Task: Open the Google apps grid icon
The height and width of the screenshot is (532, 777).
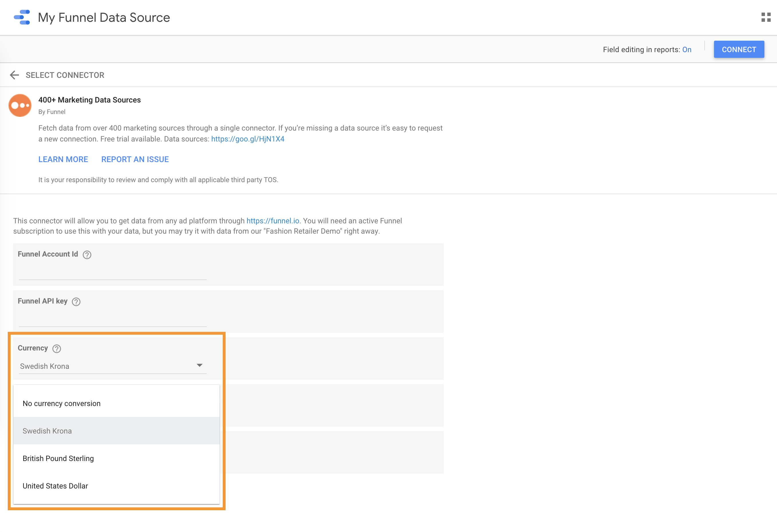Action: pyautogui.click(x=766, y=17)
